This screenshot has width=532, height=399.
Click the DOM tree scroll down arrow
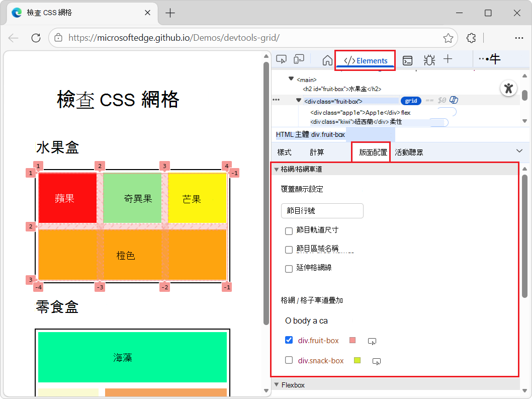(524, 121)
